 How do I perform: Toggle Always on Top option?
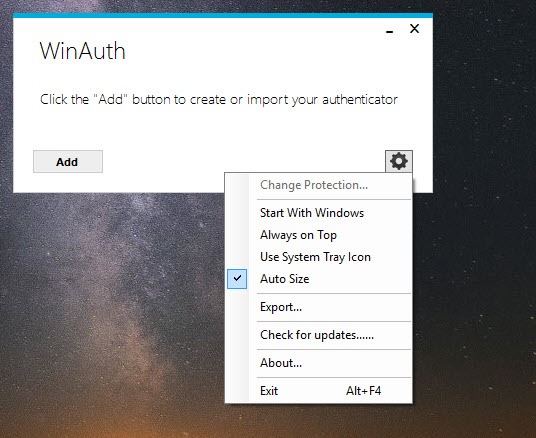298,235
